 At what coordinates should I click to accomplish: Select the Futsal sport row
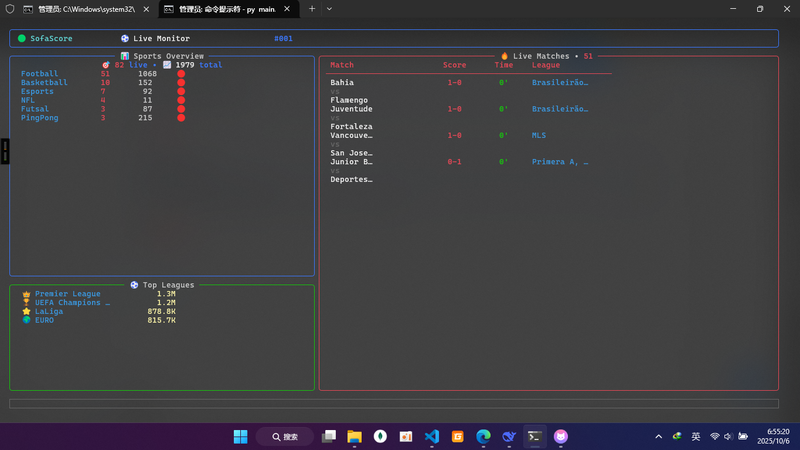click(x=103, y=109)
